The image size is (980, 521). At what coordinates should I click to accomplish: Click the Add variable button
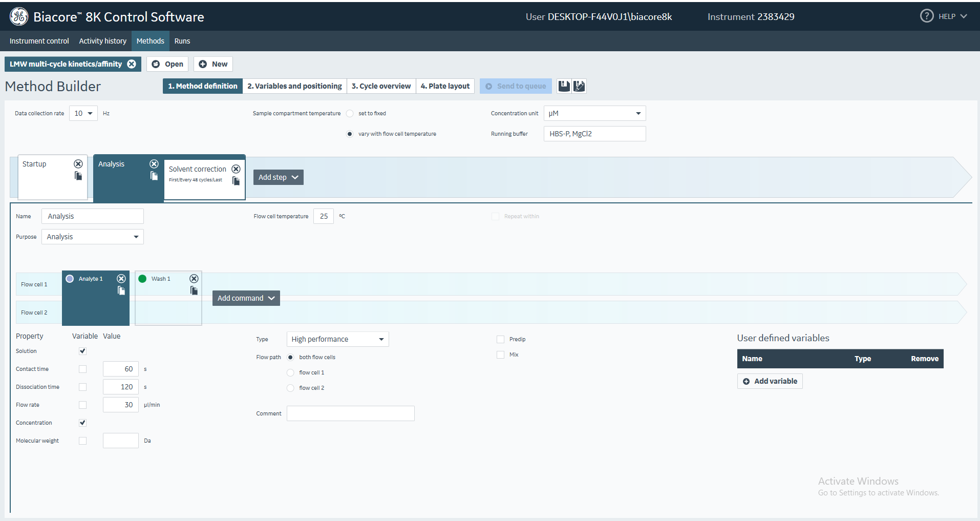770,381
